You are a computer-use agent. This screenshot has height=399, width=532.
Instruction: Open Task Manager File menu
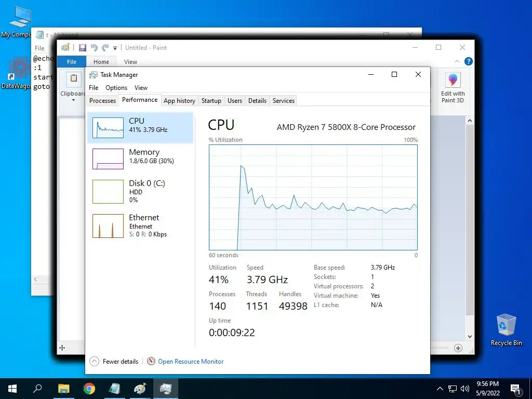(x=94, y=88)
